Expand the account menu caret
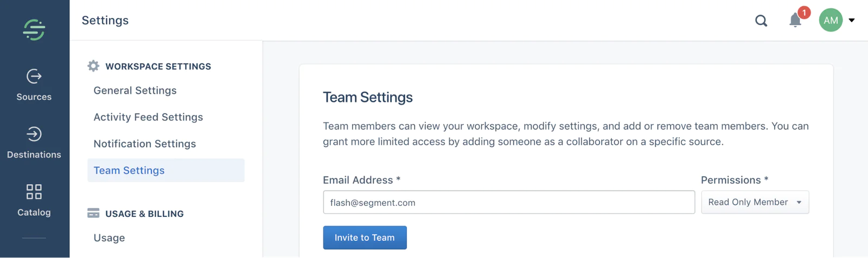868x258 pixels. 852,21
